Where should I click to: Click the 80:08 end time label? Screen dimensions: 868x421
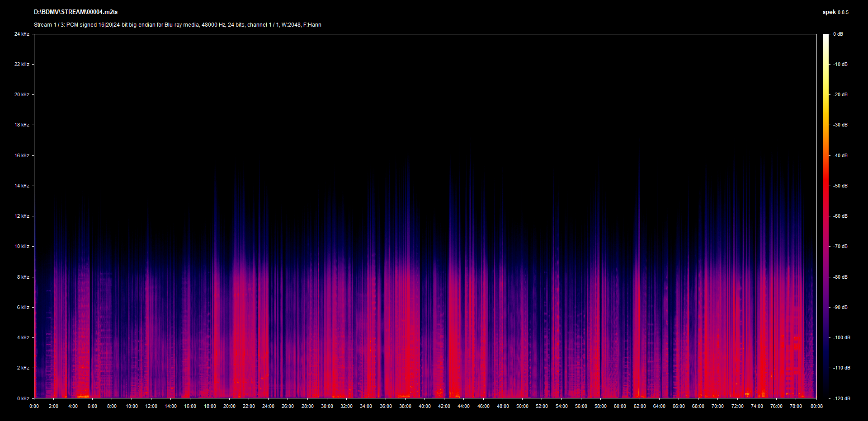click(816, 406)
